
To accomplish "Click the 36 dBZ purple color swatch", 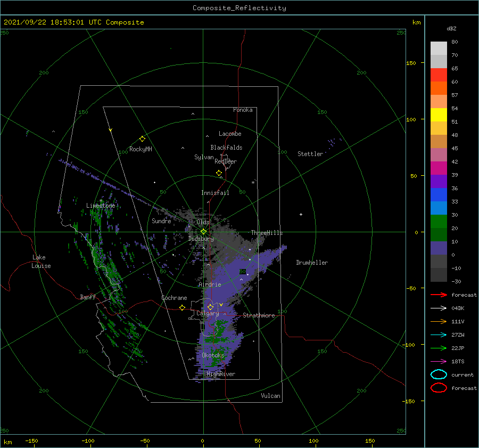I will (439, 182).
